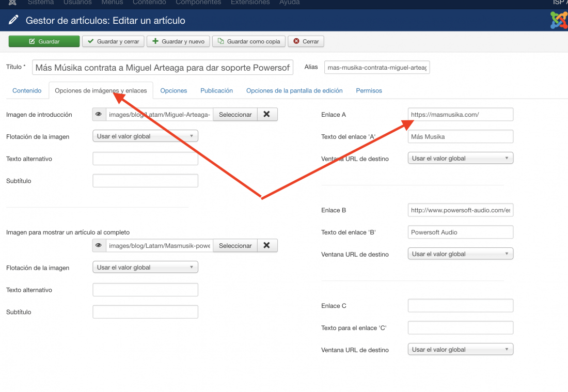Preview the full article image with the eye icon
568x392 pixels.
pos(99,245)
